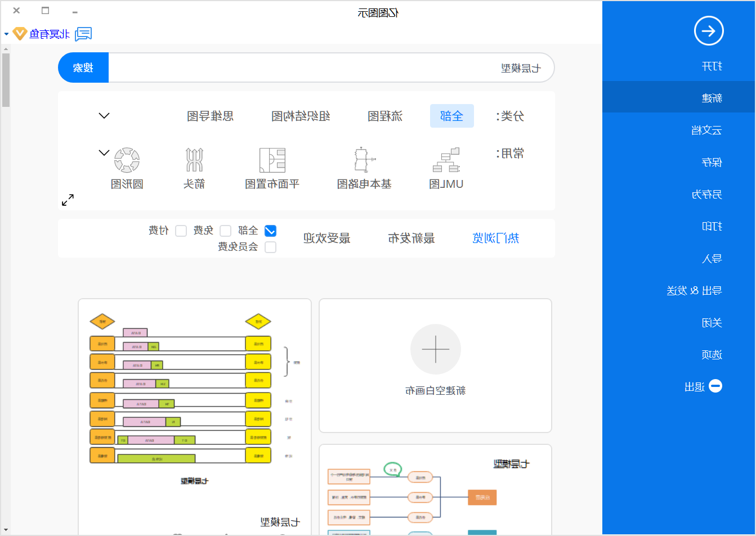Open the account dropdown arrow by 北冥有鱼
Screen dimensions: 756x536
click(x=6, y=34)
